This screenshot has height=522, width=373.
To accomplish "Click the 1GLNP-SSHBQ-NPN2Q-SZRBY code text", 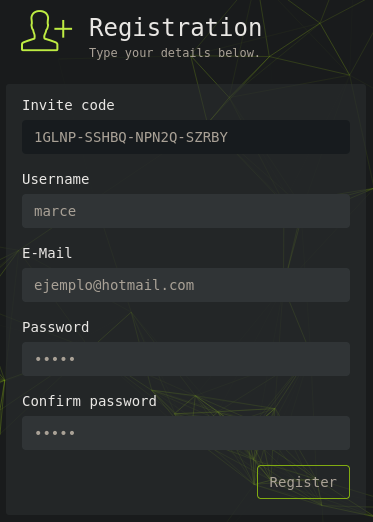I will (x=131, y=137).
